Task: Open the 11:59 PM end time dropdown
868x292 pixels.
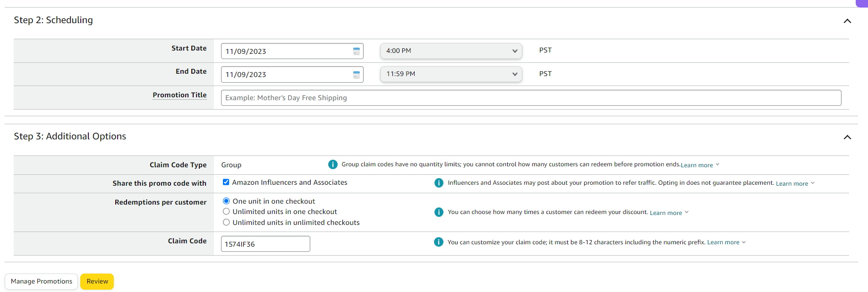Action: pyautogui.click(x=451, y=74)
